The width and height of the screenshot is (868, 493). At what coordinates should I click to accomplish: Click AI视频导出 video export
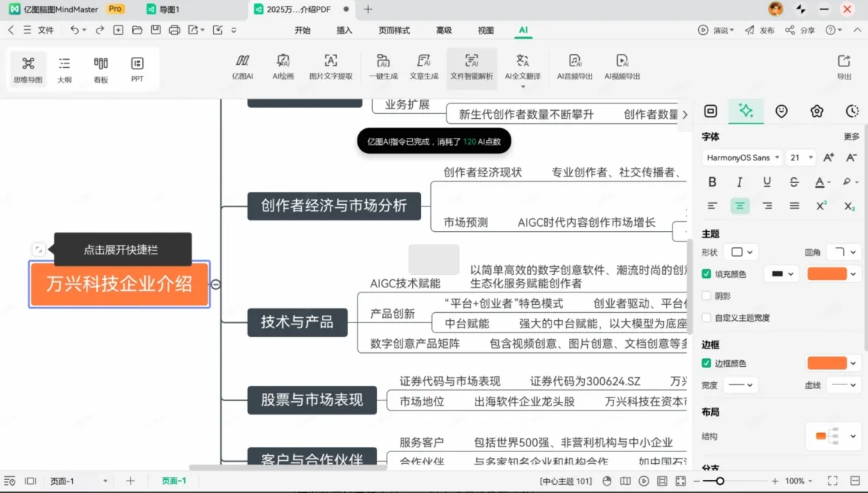(x=621, y=68)
